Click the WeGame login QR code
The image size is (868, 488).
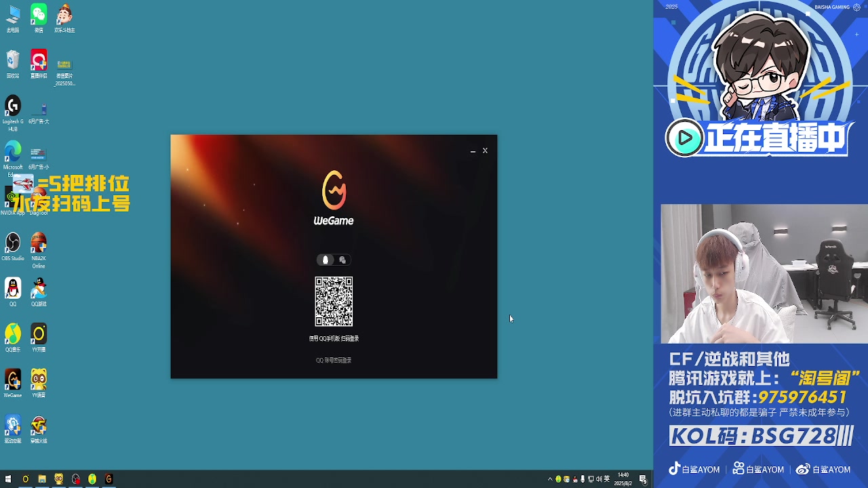(x=334, y=302)
